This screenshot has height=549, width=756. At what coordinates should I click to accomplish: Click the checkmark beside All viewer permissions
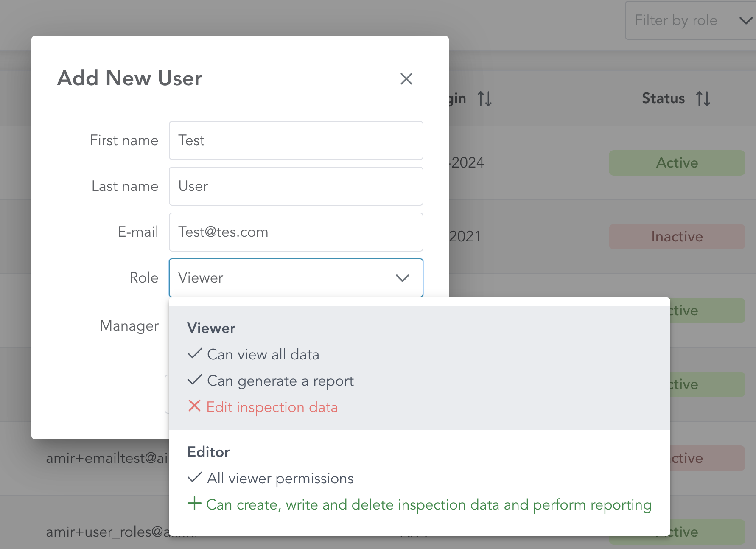point(194,477)
